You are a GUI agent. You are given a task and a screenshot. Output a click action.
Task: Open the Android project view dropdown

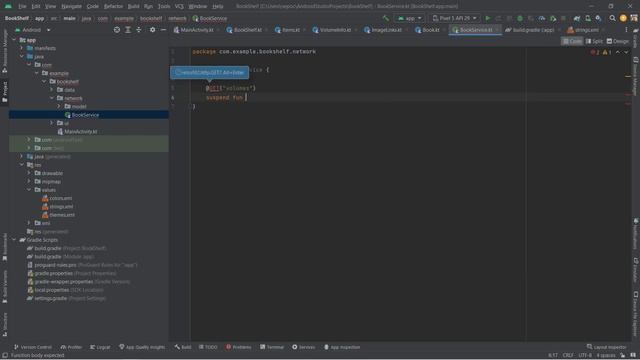click(x=33, y=30)
